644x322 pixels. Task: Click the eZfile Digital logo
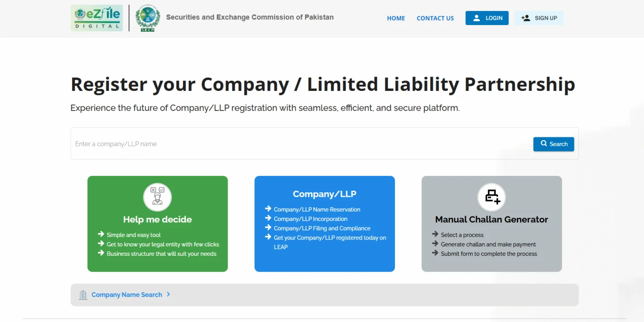97,18
